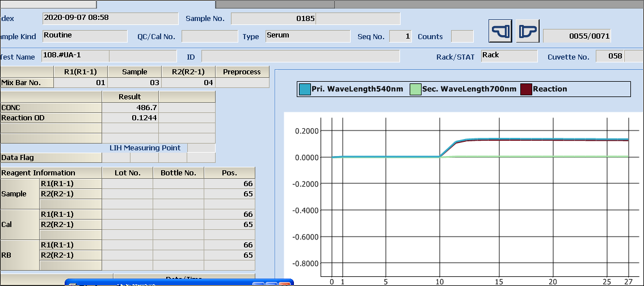
Task: Click the dark red Reaction legend swatch
Action: pyautogui.click(x=526, y=89)
